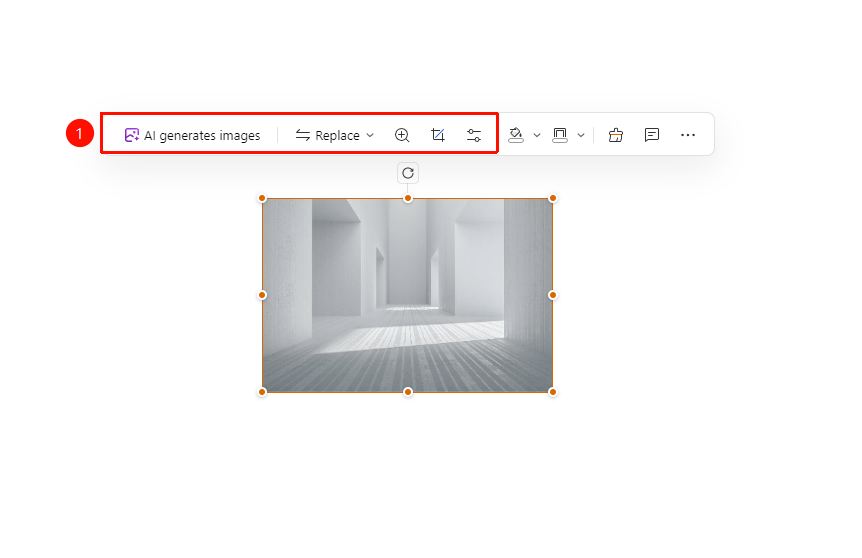Click the rotate handle above the image
This screenshot has height=558, width=862.
[x=408, y=173]
